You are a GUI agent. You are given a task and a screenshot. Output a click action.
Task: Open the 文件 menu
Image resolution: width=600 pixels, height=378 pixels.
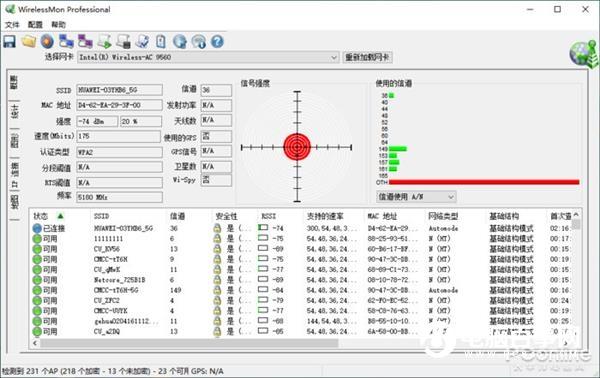(x=12, y=24)
